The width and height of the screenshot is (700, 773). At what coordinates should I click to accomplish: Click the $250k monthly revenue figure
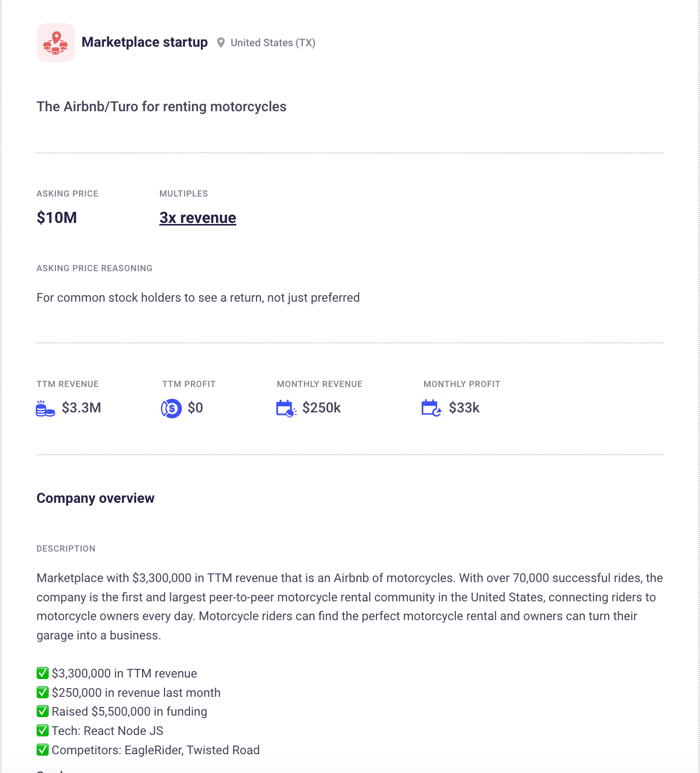321,408
